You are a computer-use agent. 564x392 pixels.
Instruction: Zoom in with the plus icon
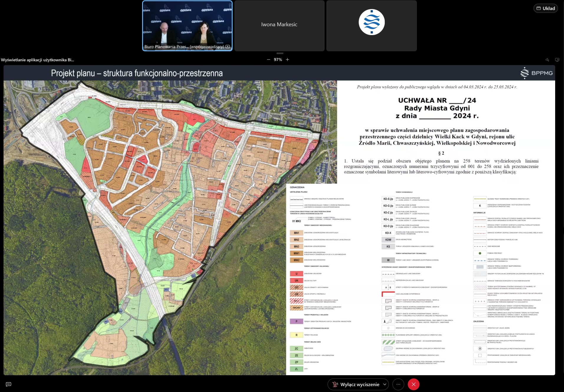(287, 60)
